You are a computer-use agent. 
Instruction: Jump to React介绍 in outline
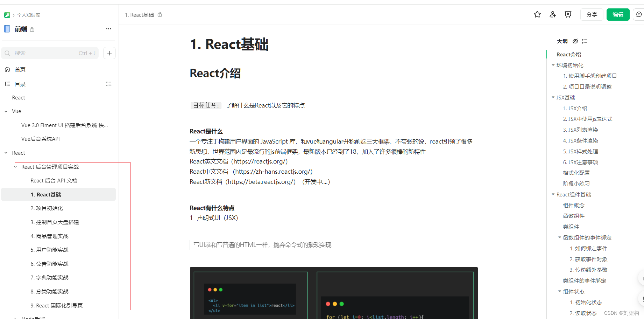coord(569,55)
